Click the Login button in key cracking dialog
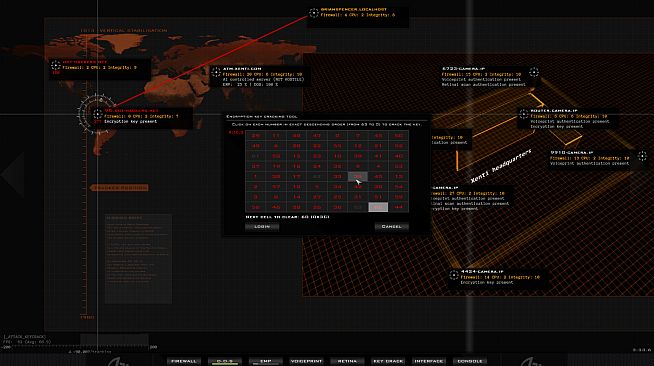 (262, 226)
